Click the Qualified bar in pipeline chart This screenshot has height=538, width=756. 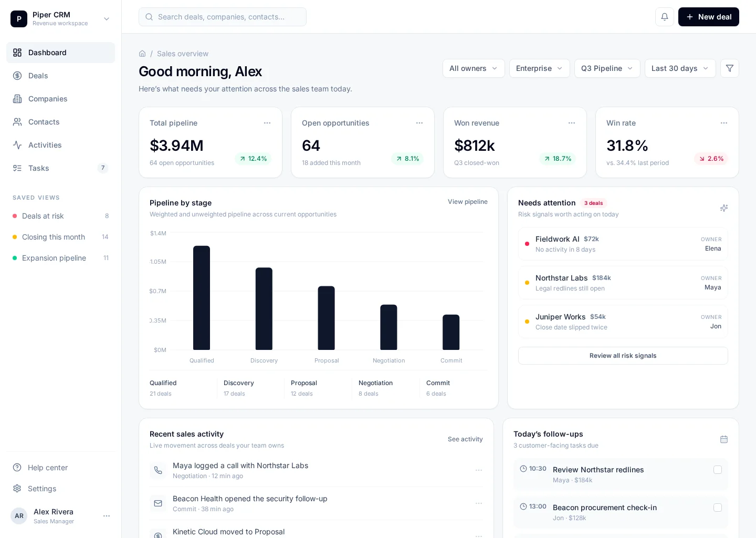point(202,298)
